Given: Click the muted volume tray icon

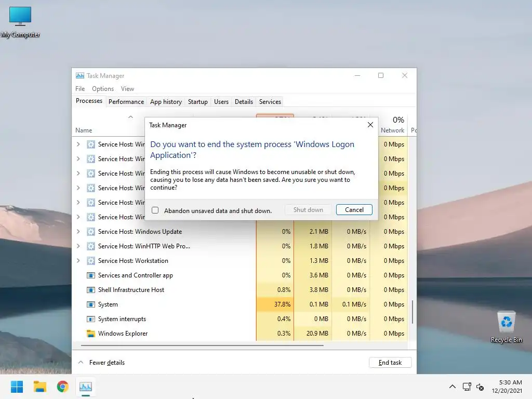Looking at the screenshot, I should tap(480, 387).
